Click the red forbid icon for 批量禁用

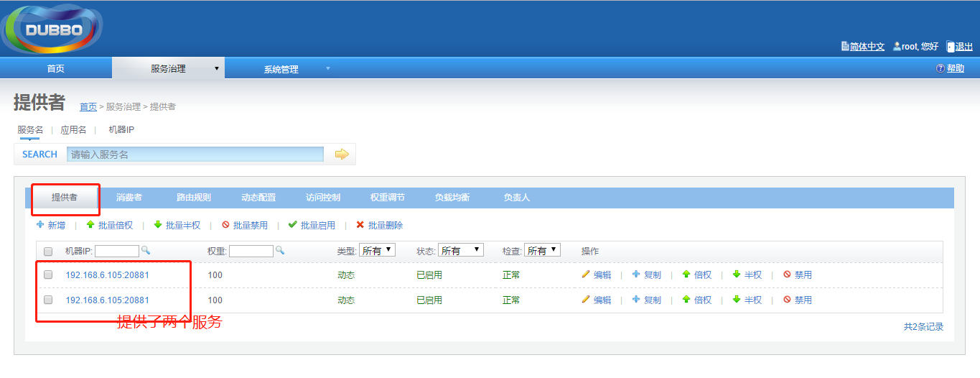(225, 225)
